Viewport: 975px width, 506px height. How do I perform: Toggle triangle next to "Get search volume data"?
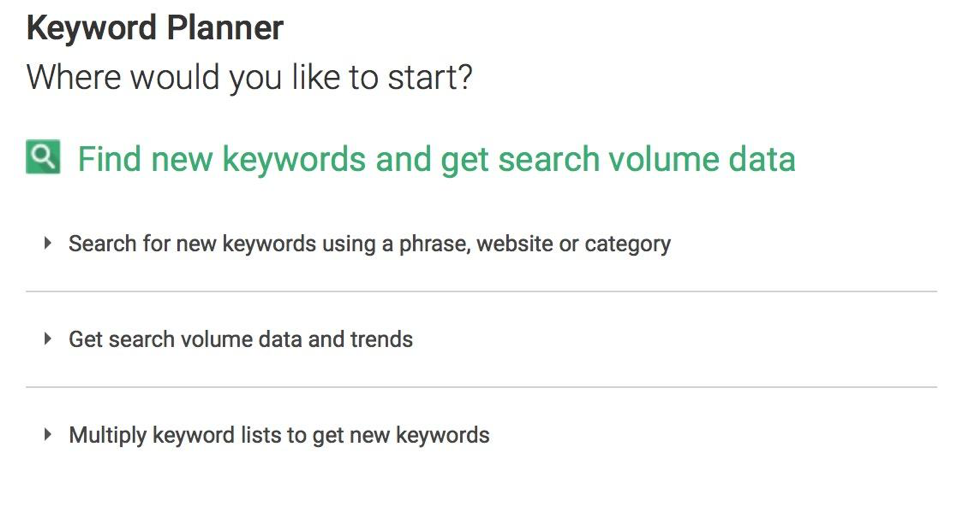click(x=47, y=339)
